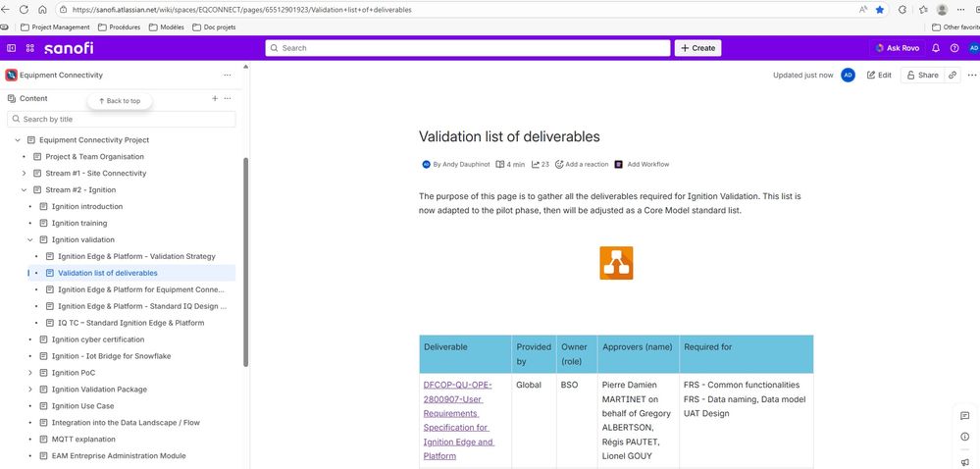The width and height of the screenshot is (980, 469).
Task: Click the Back to top button
Action: tap(120, 101)
